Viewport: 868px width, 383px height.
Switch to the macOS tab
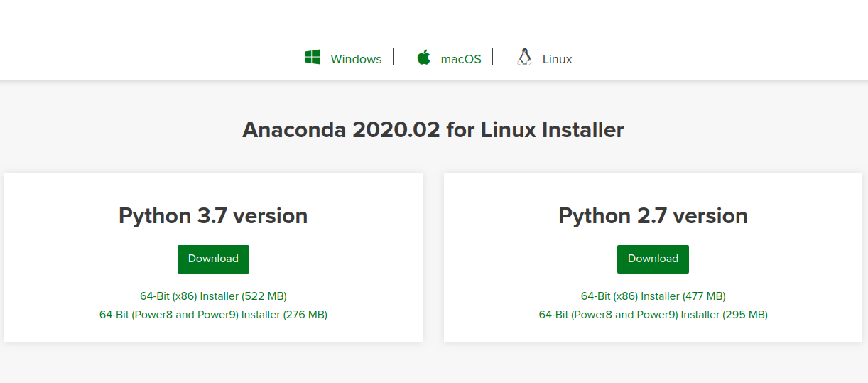coord(461,59)
